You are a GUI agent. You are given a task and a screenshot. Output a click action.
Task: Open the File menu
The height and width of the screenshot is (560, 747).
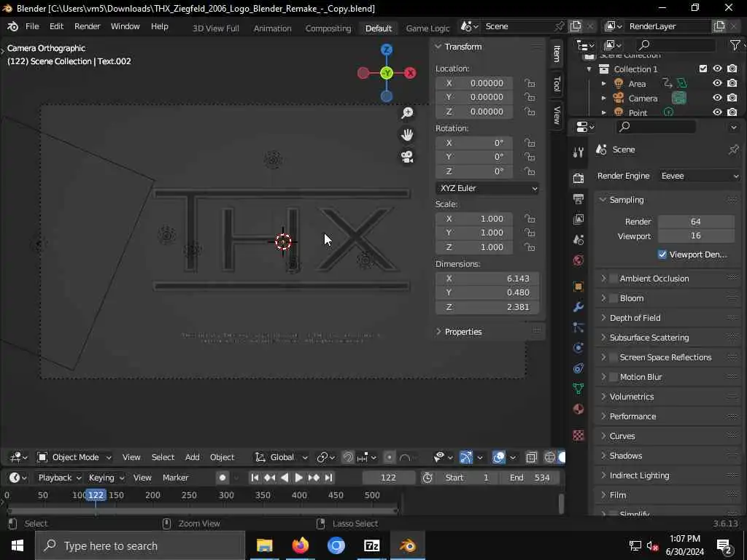(32, 26)
